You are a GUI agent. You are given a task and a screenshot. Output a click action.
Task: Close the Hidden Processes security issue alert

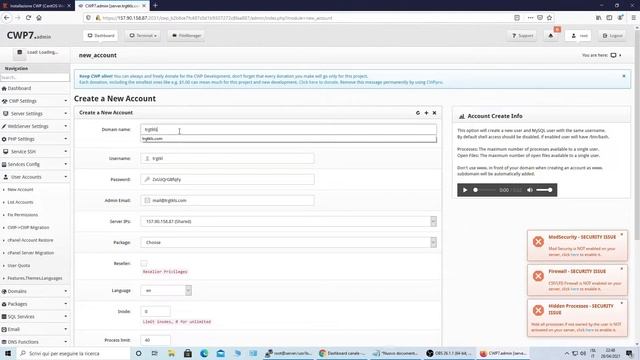(622, 303)
